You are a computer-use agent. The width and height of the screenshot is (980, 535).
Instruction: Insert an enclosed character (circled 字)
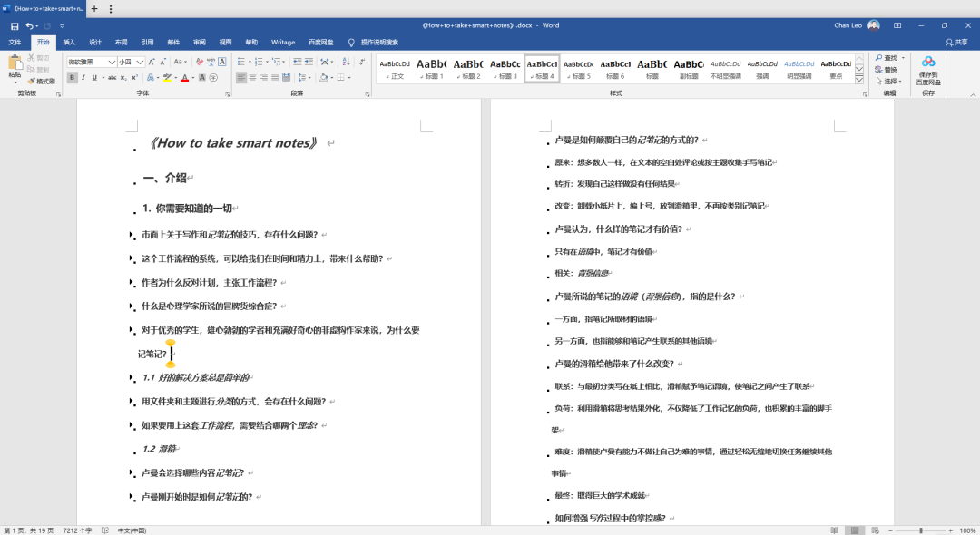[213, 77]
